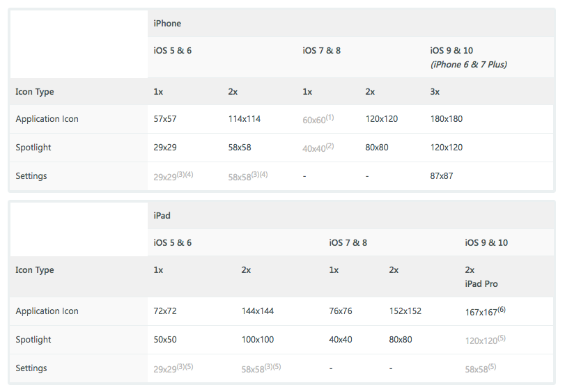Select 40x40 in iPad Spotlight row

tap(341, 340)
